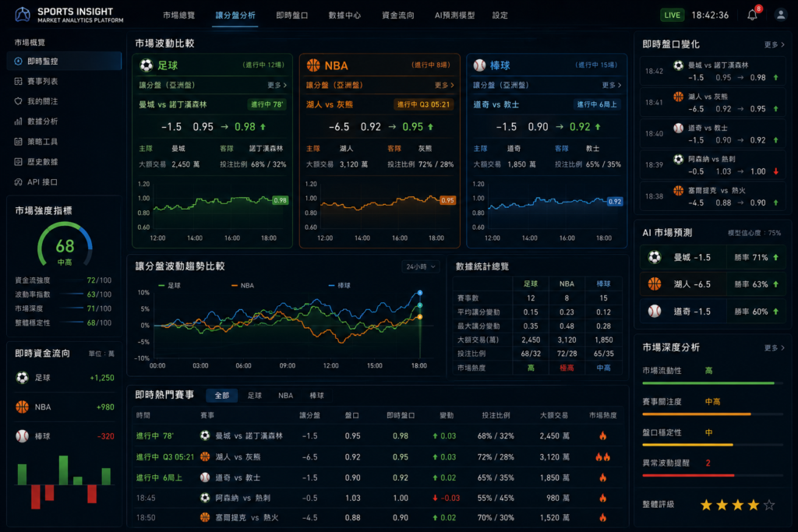Screen dimensions: 798x532
Task: Switch to the 即時盤口 top tab
Action: [292, 16]
